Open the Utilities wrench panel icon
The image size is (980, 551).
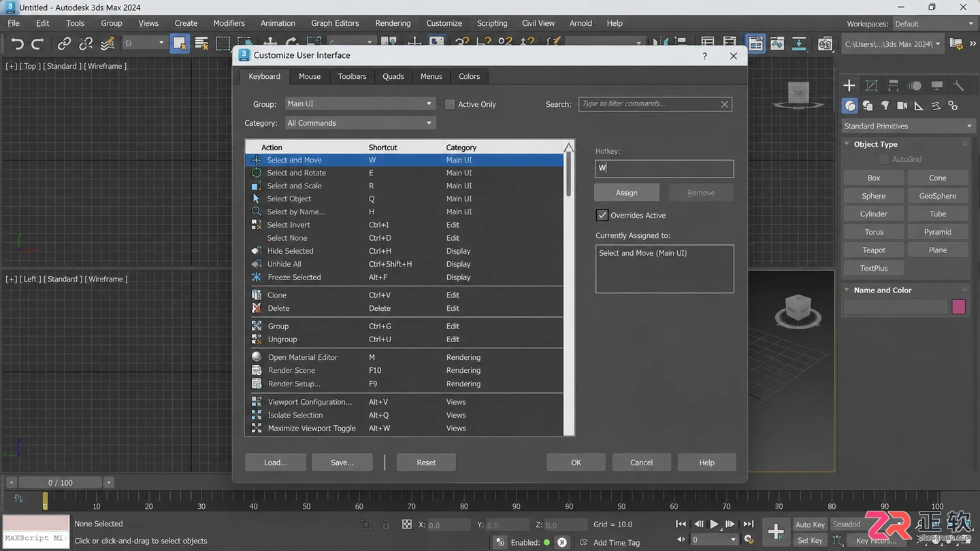pyautogui.click(x=959, y=85)
